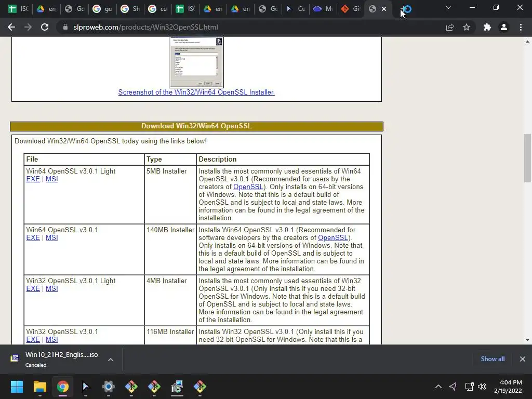The width and height of the screenshot is (532, 399).
Task: Open the OpenSSL installer screenshot thumbnail
Action: pyautogui.click(x=196, y=62)
